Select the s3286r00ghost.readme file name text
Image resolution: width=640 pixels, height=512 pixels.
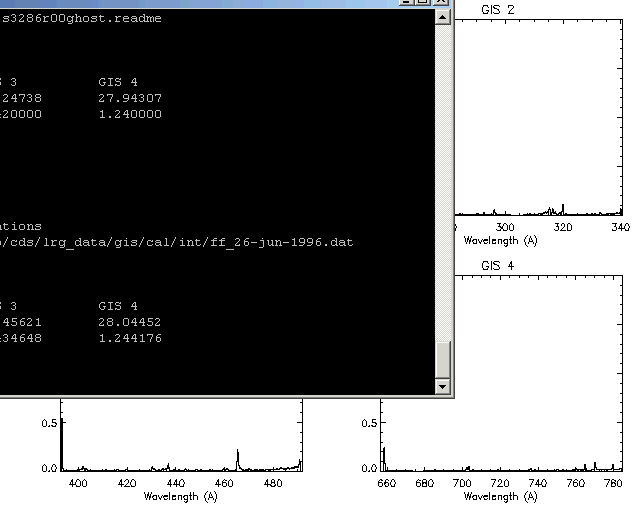coord(82,18)
